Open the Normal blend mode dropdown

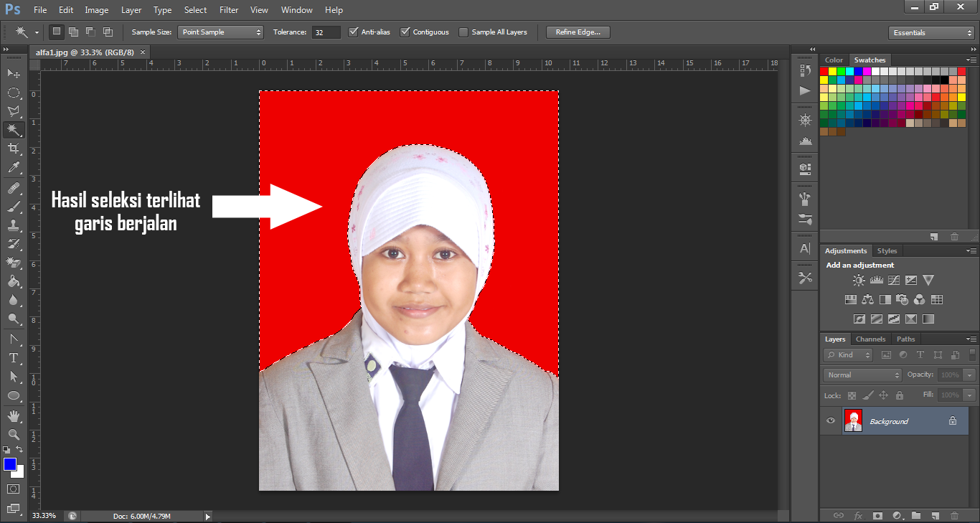862,374
